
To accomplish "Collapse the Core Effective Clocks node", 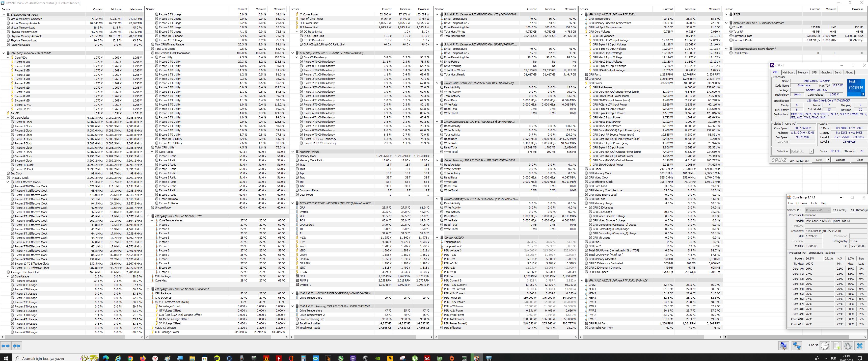I will pyautogui.click(x=8, y=182).
